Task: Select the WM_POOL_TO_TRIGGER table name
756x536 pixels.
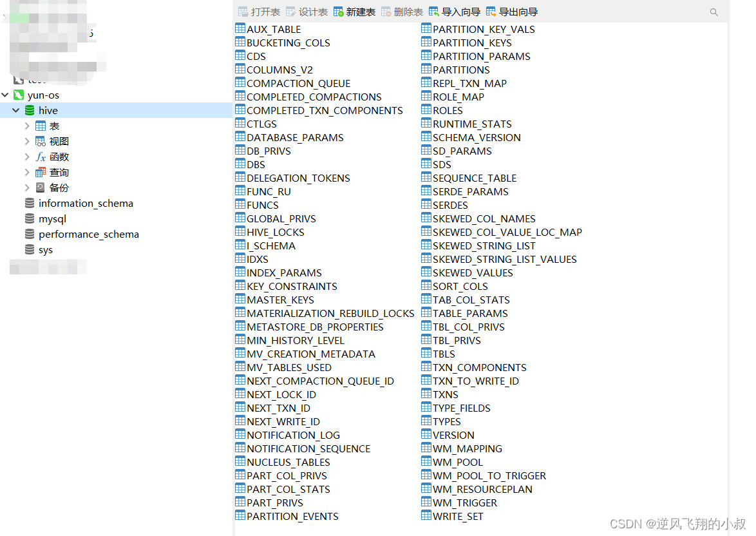Action: [x=489, y=475]
